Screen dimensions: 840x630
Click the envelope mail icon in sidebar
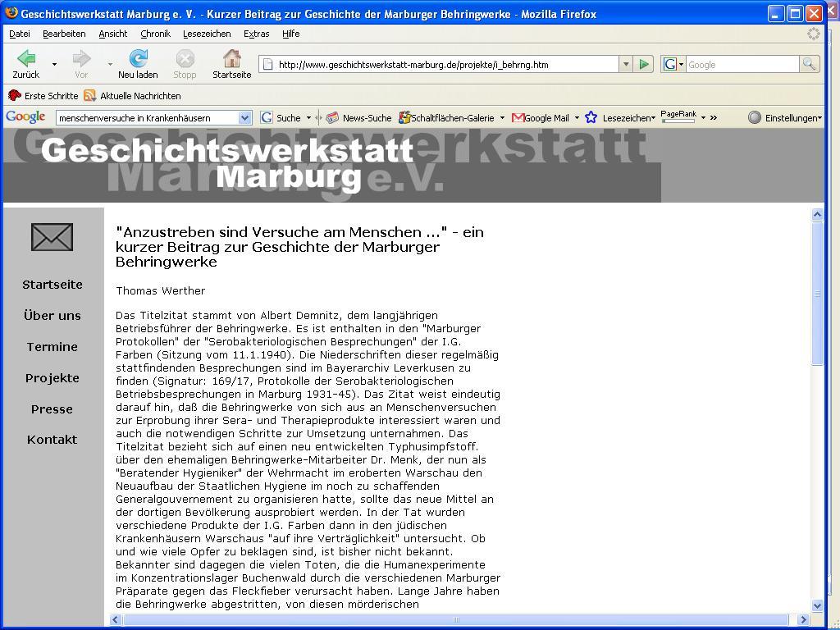coord(52,237)
